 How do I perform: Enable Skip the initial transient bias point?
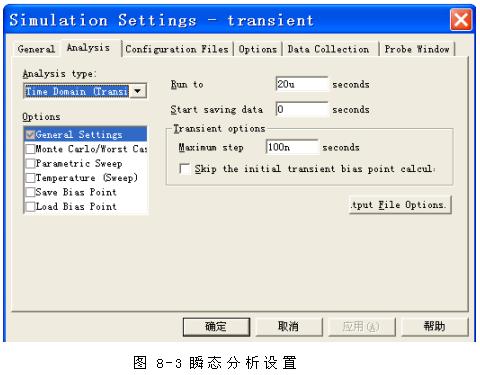[185, 169]
